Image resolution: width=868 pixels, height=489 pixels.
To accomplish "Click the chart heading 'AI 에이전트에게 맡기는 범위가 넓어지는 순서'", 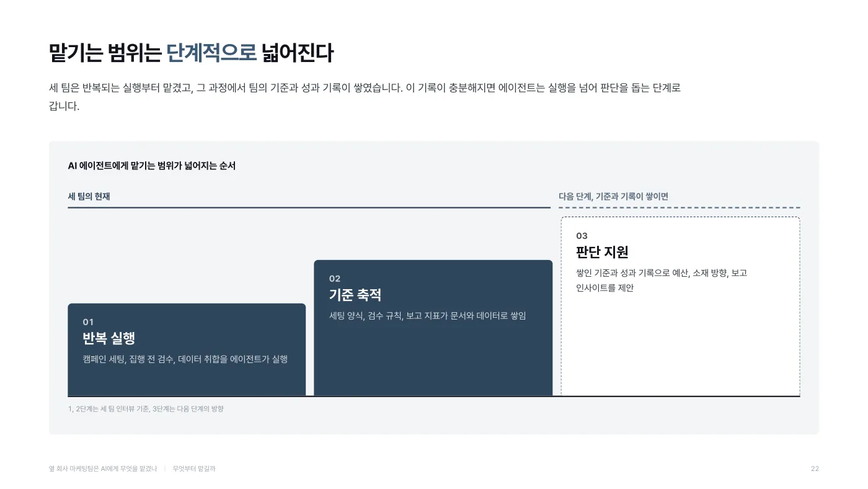I will coord(151,166).
